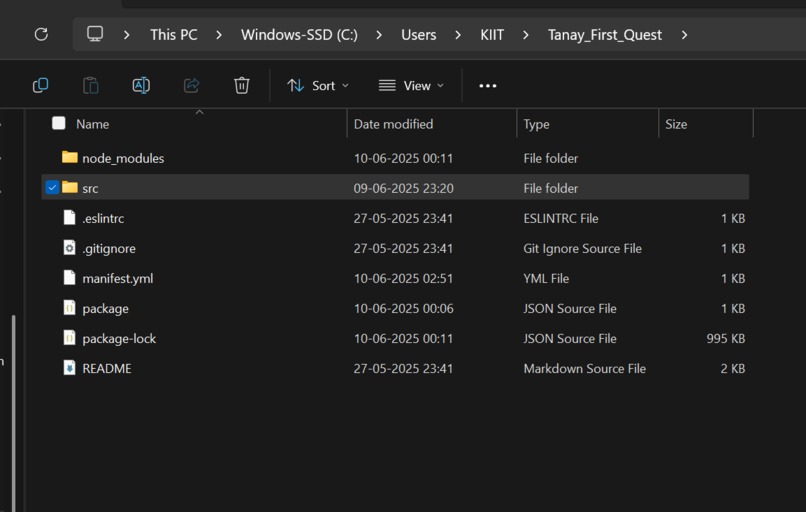Click the src folder icon
806x512 pixels.
[x=69, y=187]
